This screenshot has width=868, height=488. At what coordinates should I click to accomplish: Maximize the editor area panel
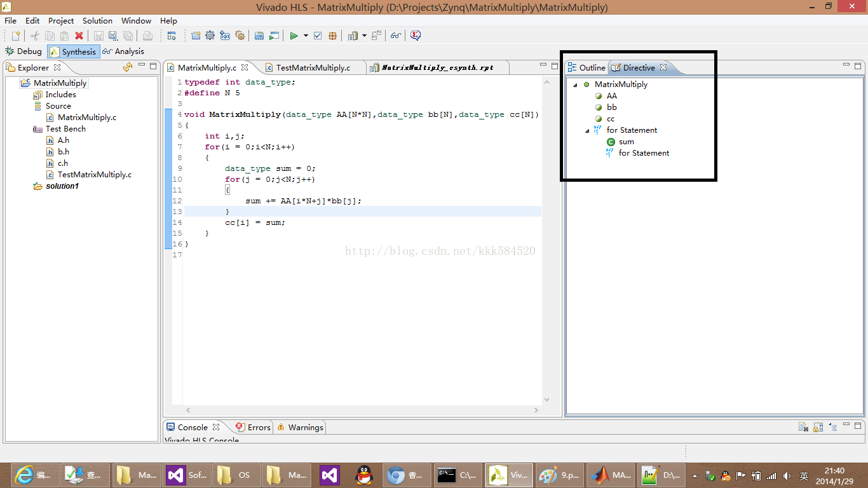point(555,65)
